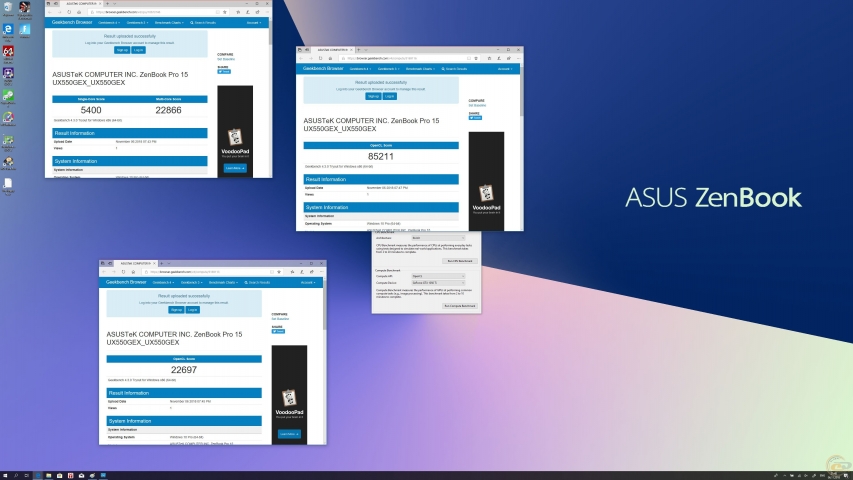Image resolution: width=853 pixels, height=480 pixels.
Task: Click the scrollbar of the 22697 score window
Action: click(x=325, y=307)
